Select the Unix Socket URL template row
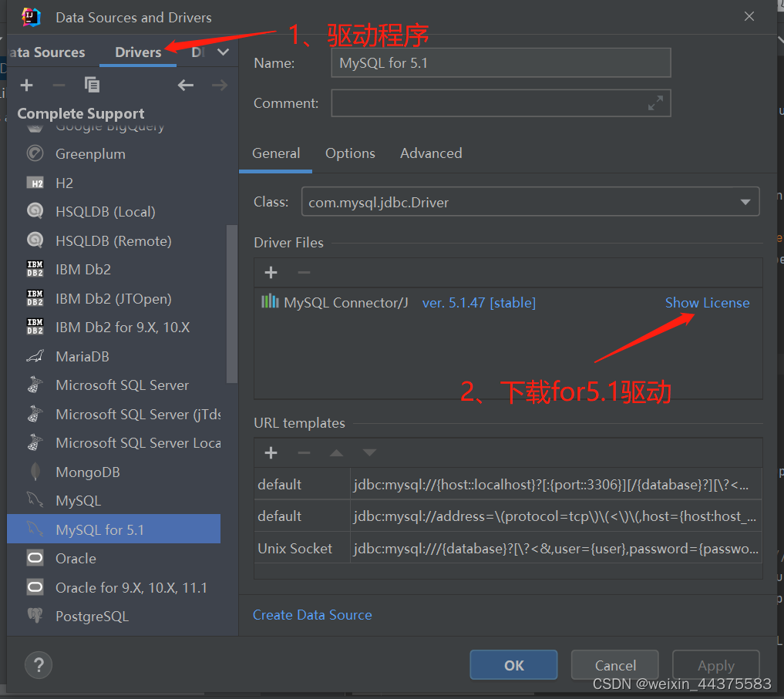Screen dimensions: 784x699 point(508,549)
